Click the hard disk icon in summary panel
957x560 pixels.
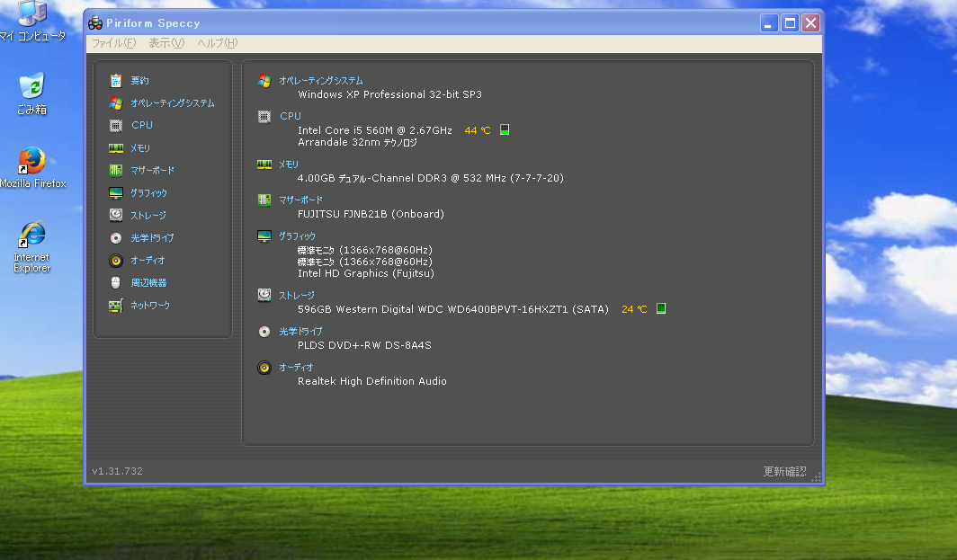point(264,295)
